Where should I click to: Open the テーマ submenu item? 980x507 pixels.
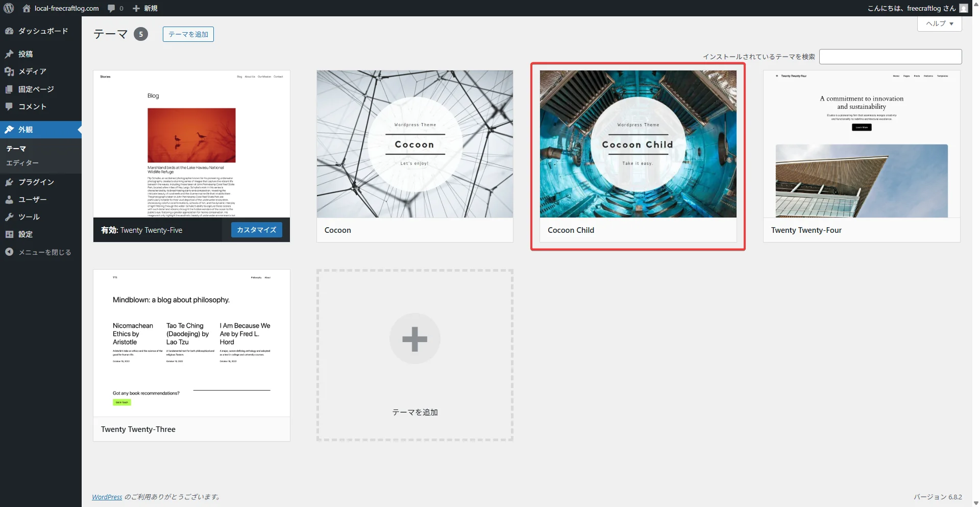[16, 149]
